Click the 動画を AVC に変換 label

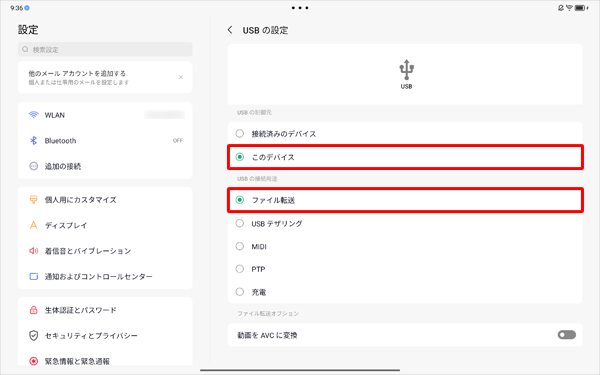click(267, 335)
